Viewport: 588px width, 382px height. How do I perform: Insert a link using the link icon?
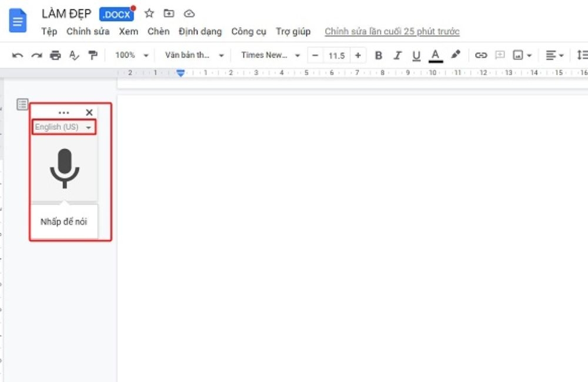(482, 55)
